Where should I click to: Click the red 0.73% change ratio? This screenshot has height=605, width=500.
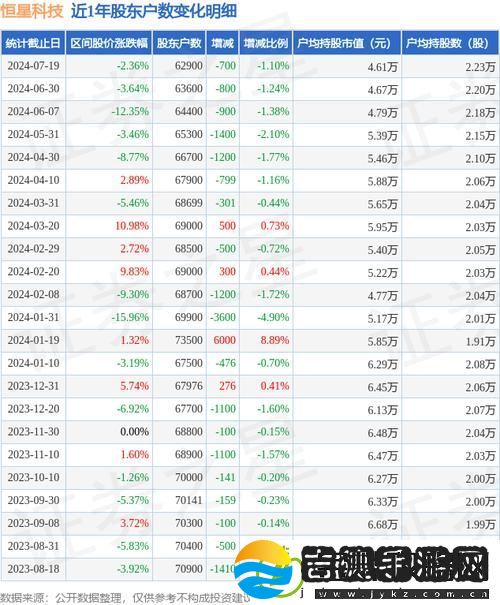(x=275, y=226)
